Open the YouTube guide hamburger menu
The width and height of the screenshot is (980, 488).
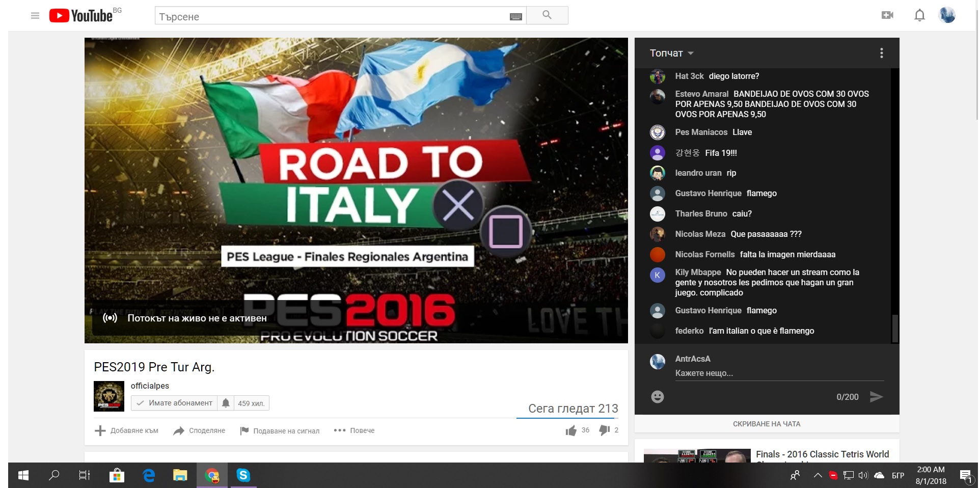(x=35, y=16)
